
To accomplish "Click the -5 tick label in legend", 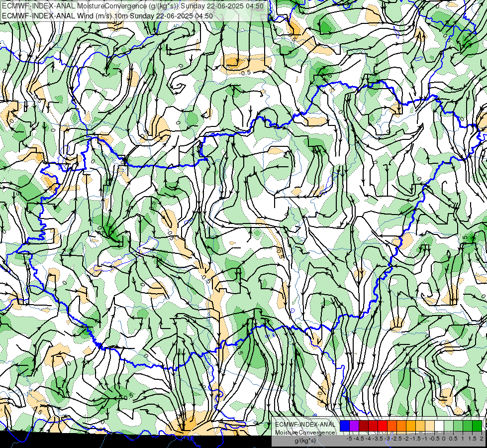I will point(349,439).
